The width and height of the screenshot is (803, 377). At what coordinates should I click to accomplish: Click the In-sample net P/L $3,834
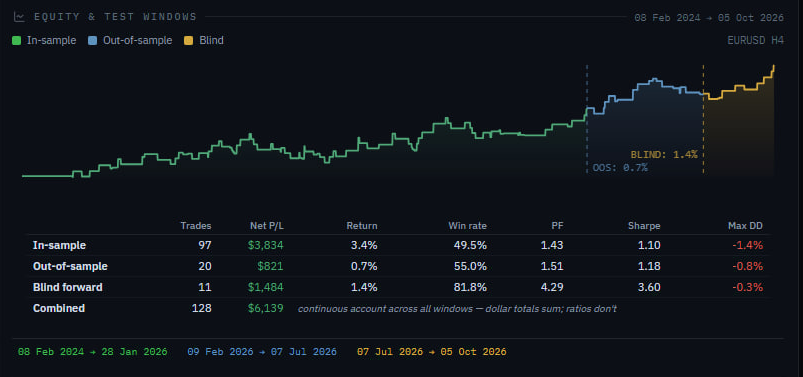click(266, 245)
